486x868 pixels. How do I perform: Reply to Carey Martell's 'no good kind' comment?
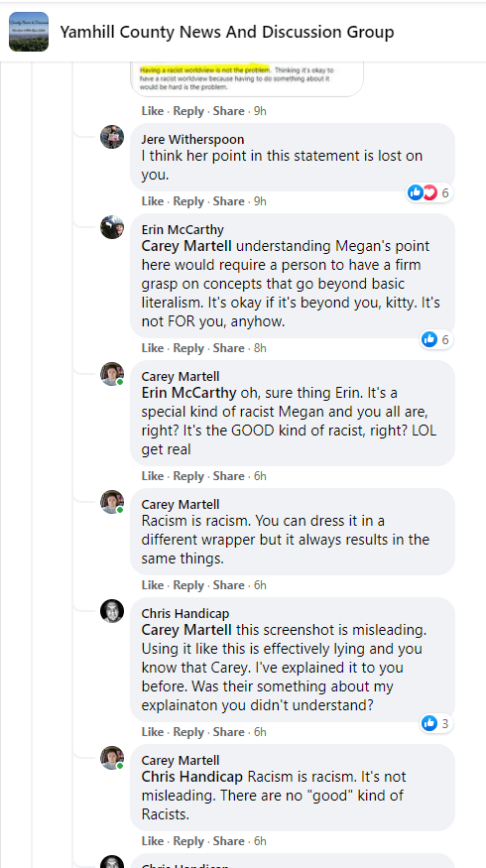[188, 841]
